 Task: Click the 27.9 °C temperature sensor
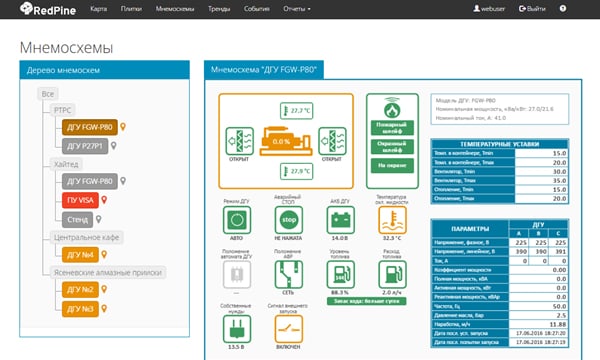pyautogui.click(x=297, y=171)
